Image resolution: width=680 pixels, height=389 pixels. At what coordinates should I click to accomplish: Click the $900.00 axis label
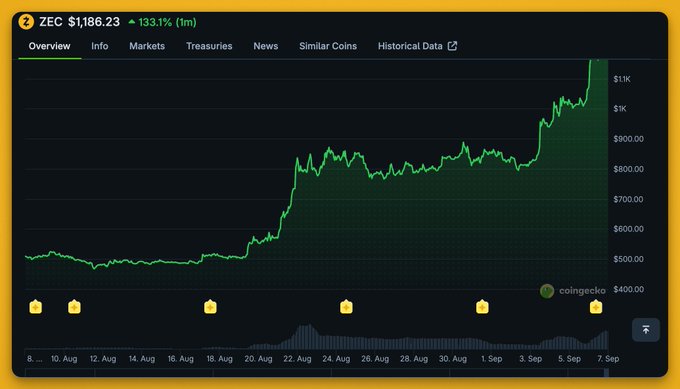pyautogui.click(x=628, y=139)
